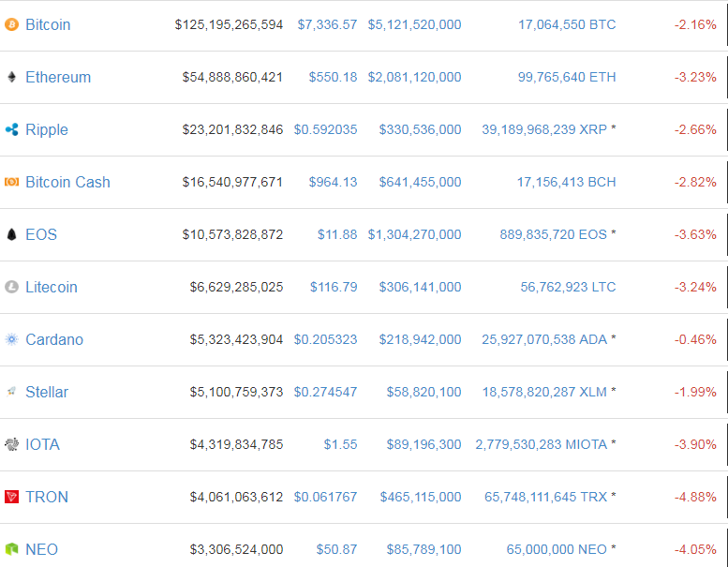Open the IOTA name link

pos(42,444)
